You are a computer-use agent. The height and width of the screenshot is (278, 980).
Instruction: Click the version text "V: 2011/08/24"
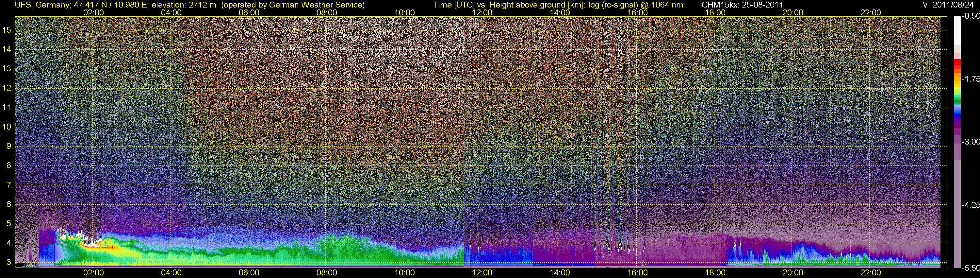pos(948,5)
